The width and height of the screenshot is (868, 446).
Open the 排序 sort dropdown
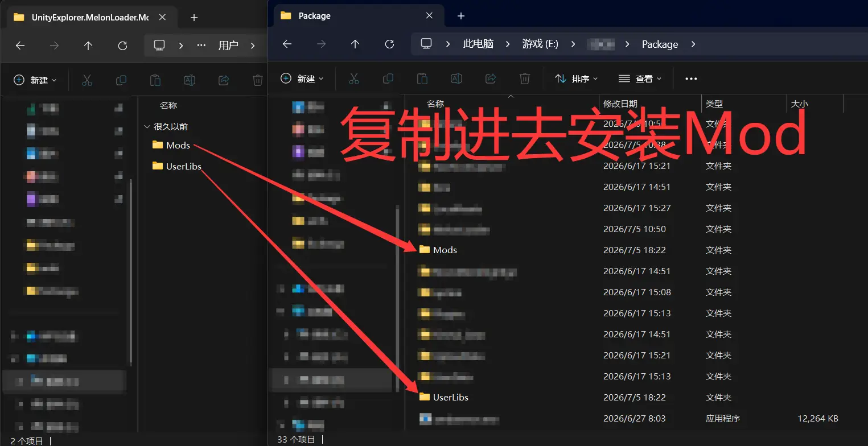click(x=577, y=79)
